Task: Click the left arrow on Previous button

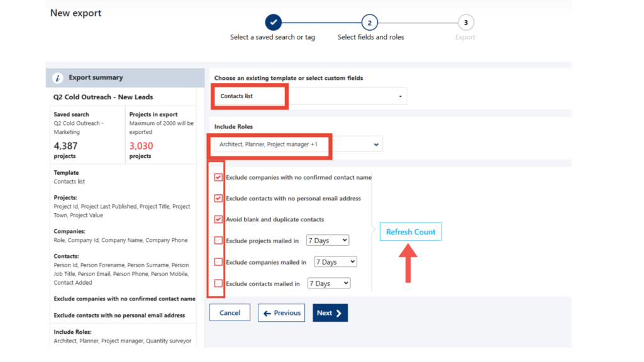Action: click(x=267, y=313)
